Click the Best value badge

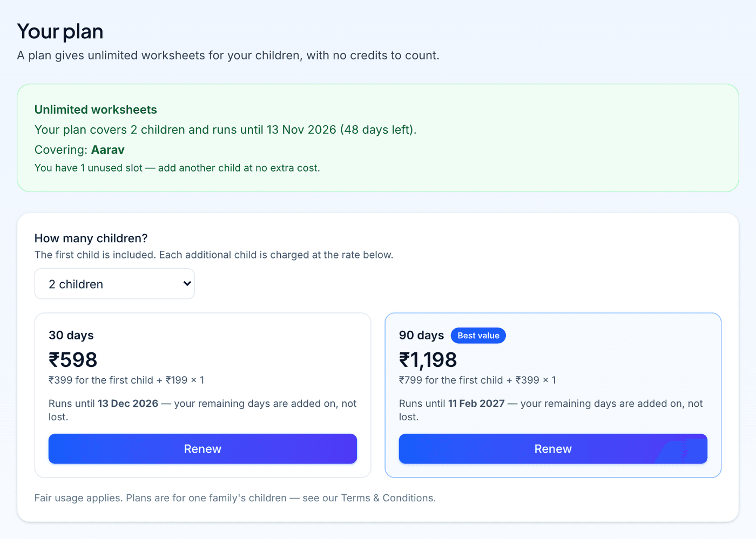coord(478,336)
